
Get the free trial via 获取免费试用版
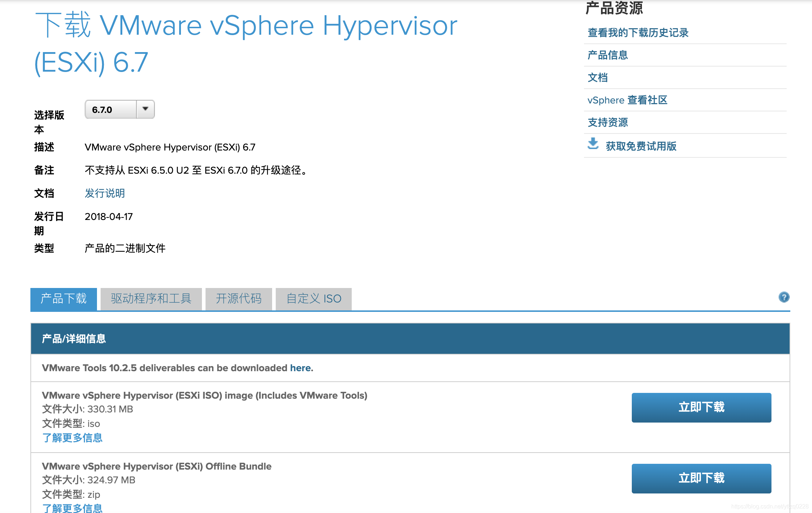[640, 146]
